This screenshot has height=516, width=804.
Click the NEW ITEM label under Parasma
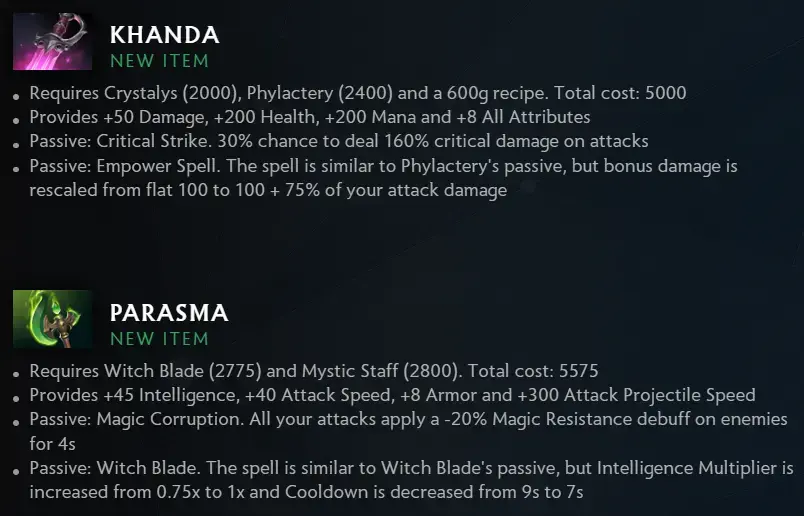tap(159, 339)
